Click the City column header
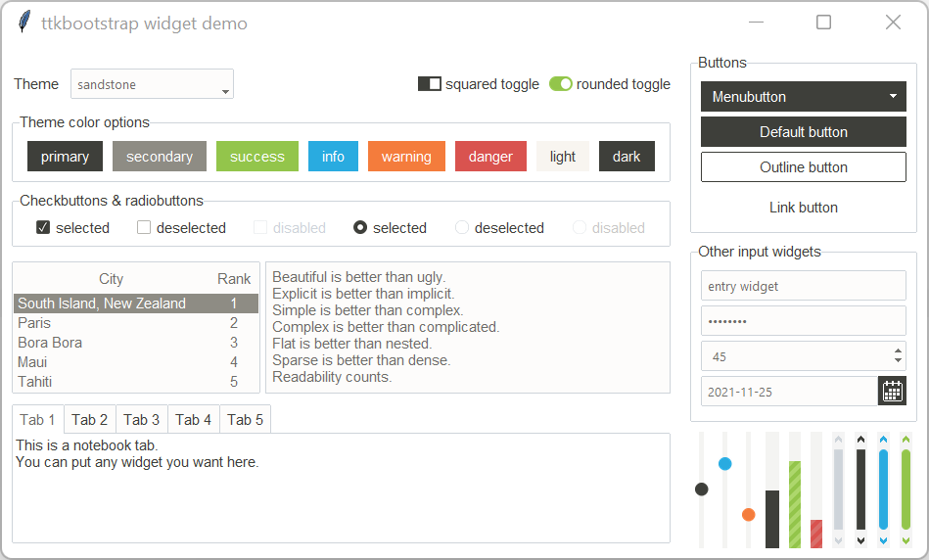Screen dimensions: 929x560 pyautogui.click(x=111, y=278)
